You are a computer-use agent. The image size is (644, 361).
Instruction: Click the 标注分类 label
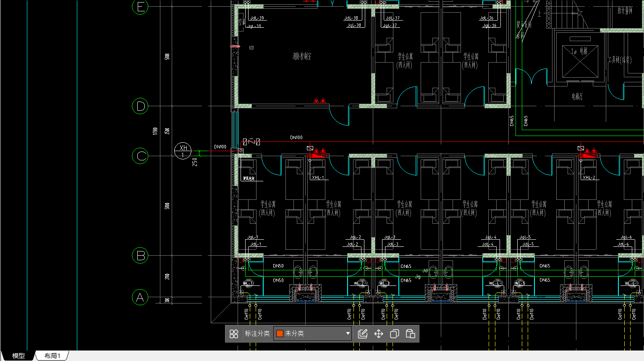pos(257,334)
